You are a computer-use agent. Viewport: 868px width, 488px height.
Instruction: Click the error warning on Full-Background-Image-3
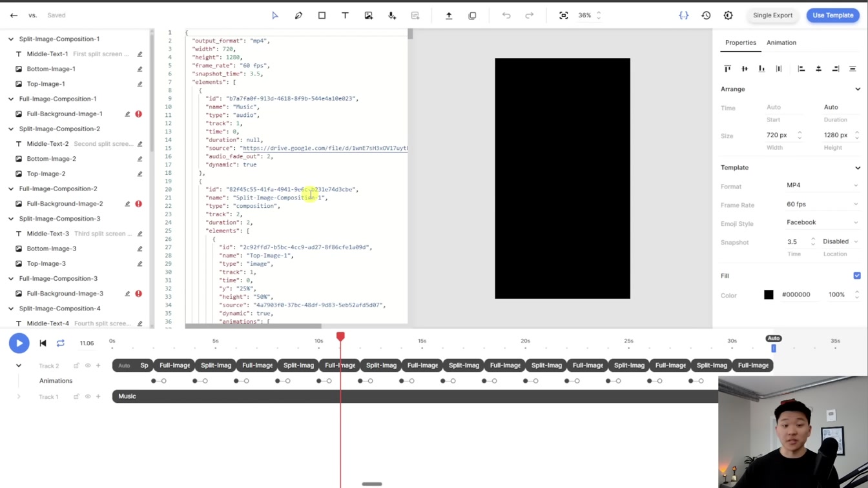pyautogui.click(x=139, y=294)
